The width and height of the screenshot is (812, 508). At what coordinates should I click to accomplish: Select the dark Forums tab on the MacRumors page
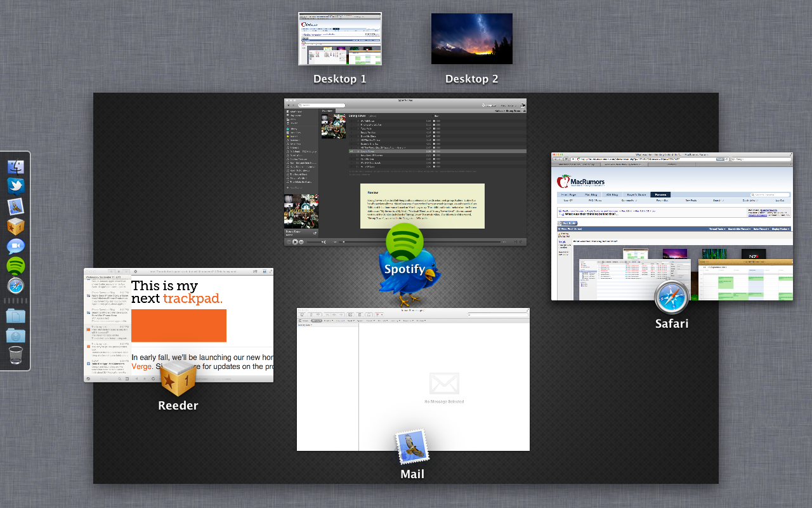click(660, 194)
